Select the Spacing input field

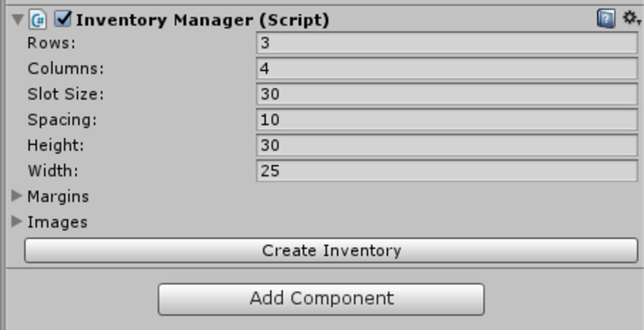tap(446, 120)
